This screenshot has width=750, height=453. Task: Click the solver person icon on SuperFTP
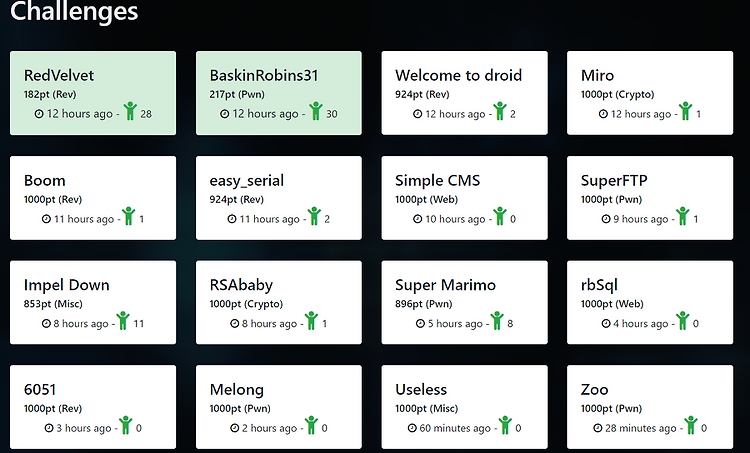tap(683, 216)
